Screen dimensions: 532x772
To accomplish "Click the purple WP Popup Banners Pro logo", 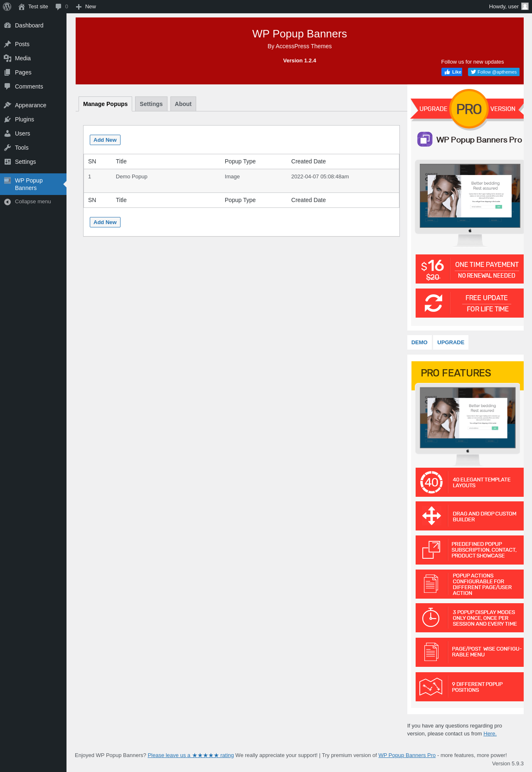I will coord(425,139).
